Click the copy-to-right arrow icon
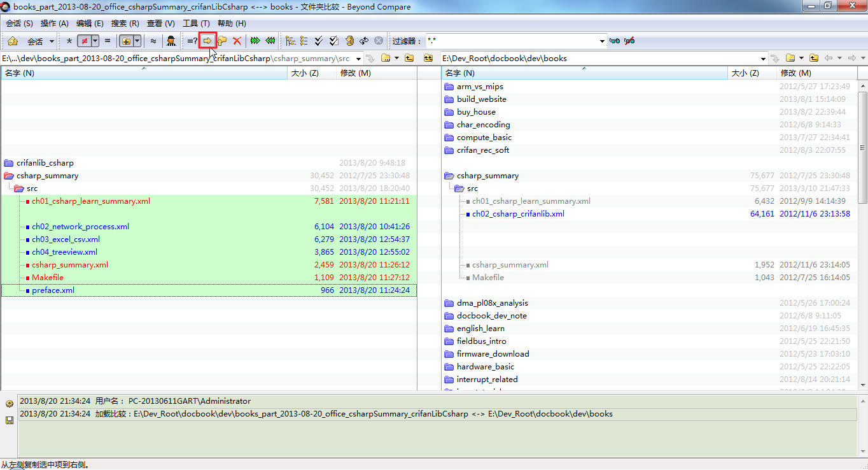This screenshot has height=470, width=868. (207, 41)
